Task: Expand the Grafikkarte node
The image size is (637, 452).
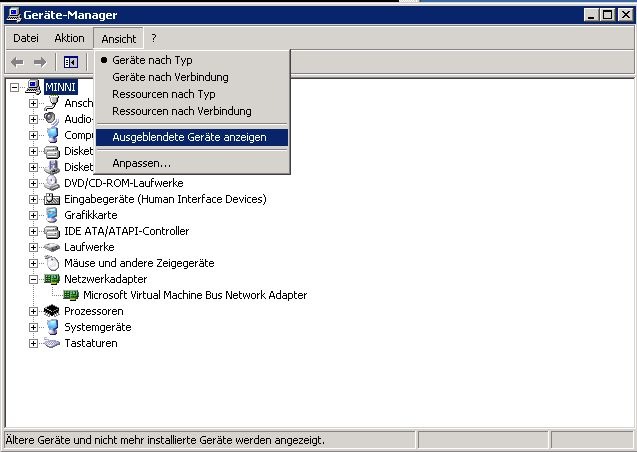Action: point(34,215)
